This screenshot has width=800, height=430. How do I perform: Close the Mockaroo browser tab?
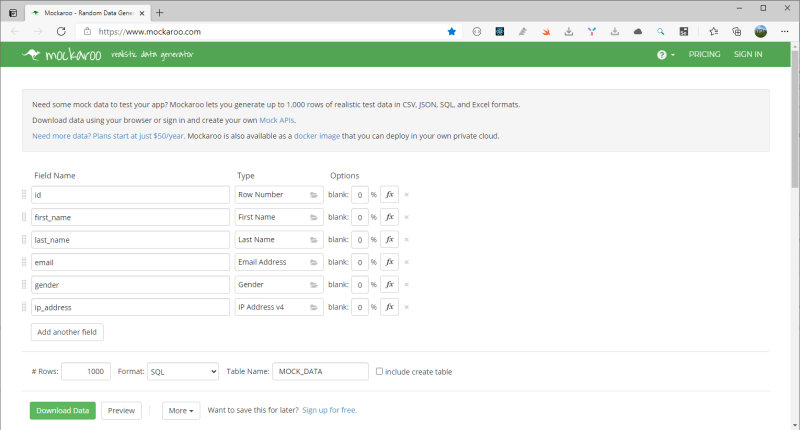point(142,13)
